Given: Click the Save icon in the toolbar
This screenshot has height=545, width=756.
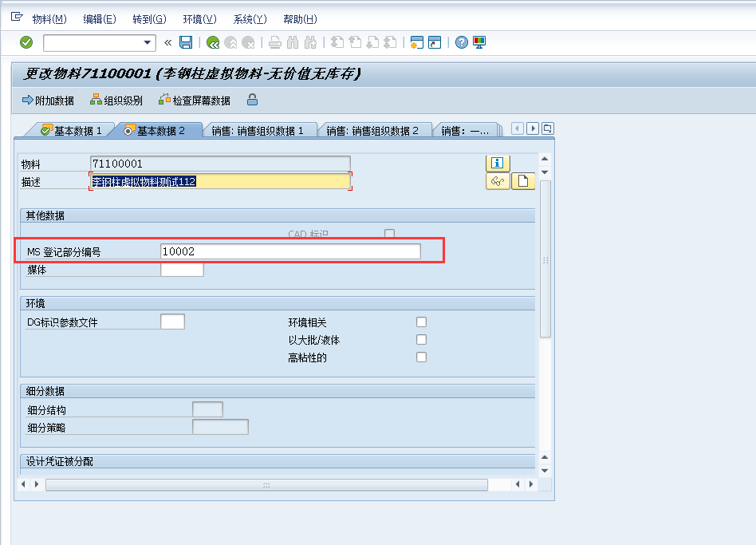Looking at the screenshot, I should point(185,41).
